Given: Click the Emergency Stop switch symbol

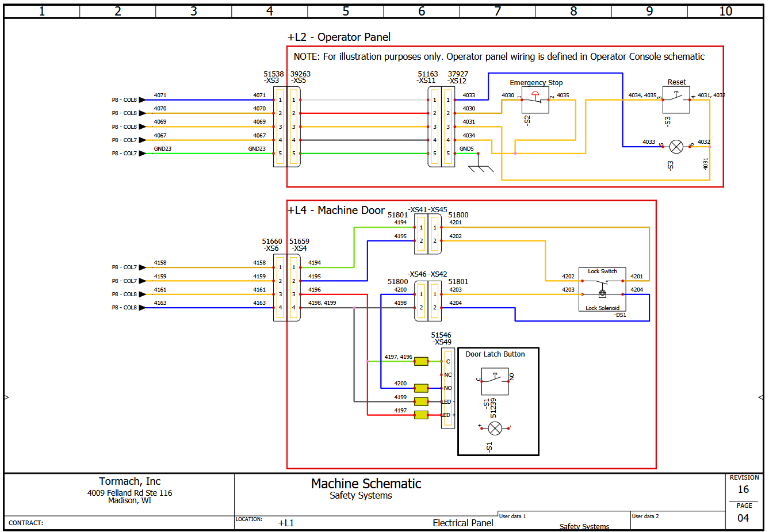Looking at the screenshot, I should tap(535, 101).
